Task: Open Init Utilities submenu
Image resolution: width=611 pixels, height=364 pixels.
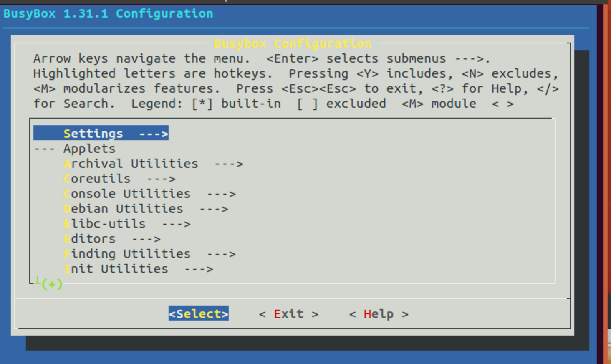Action: click(x=138, y=269)
